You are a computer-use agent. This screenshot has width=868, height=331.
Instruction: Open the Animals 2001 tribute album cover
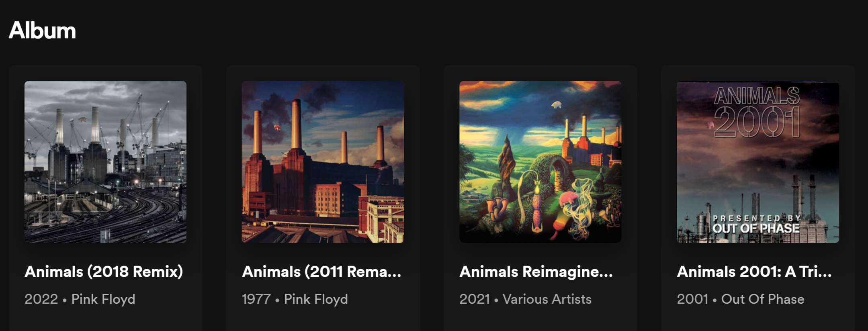coord(757,162)
